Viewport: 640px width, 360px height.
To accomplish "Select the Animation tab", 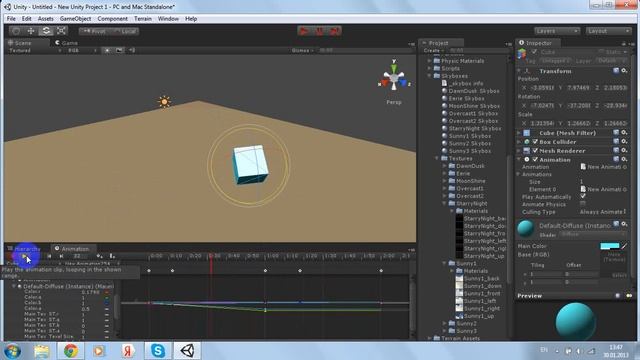I will click(72, 249).
